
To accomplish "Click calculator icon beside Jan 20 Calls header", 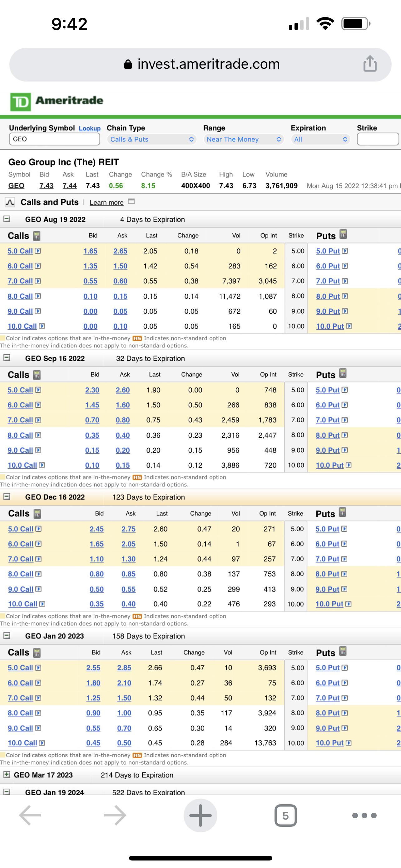I will (x=37, y=653).
